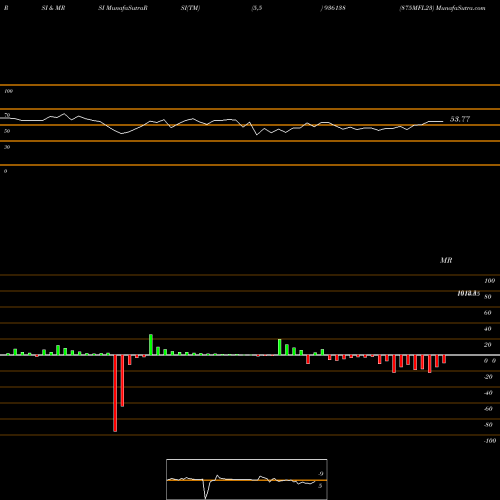The width and height of the screenshot is (500, 500).
Task: Click the 936138 code in header
Action: click(334, 8)
